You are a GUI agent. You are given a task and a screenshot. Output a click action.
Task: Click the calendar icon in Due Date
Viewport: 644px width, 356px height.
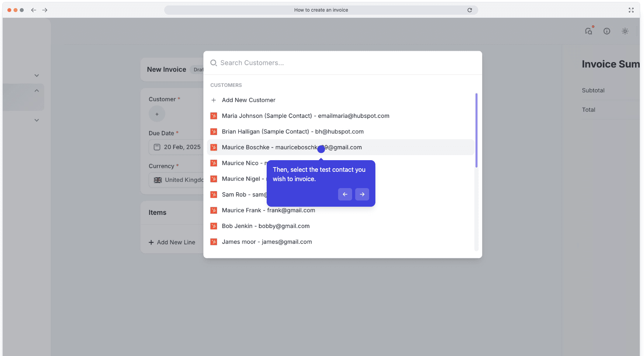coord(157,147)
